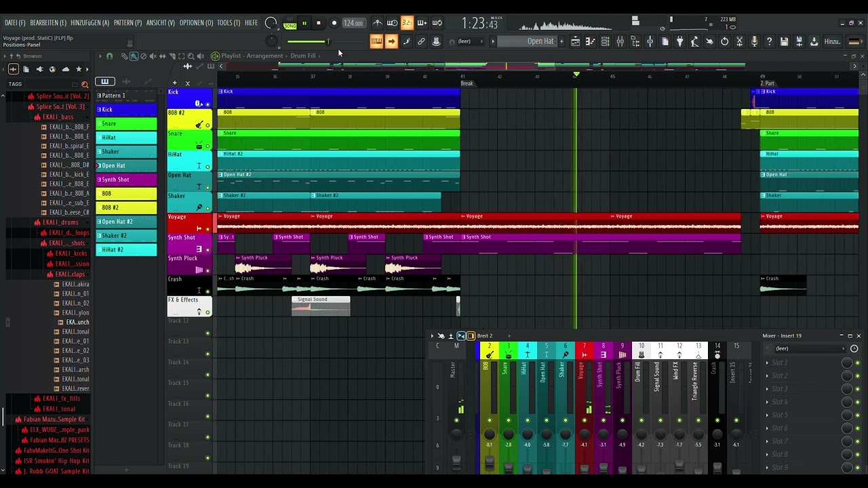
Task: Pause playback with pause button
Action: pyautogui.click(x=304, y=23)
